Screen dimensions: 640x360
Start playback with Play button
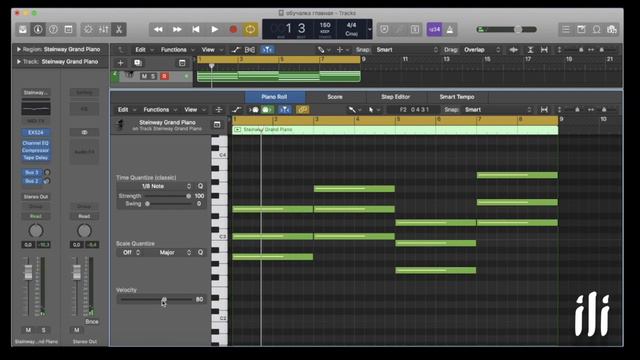[215, 29]
